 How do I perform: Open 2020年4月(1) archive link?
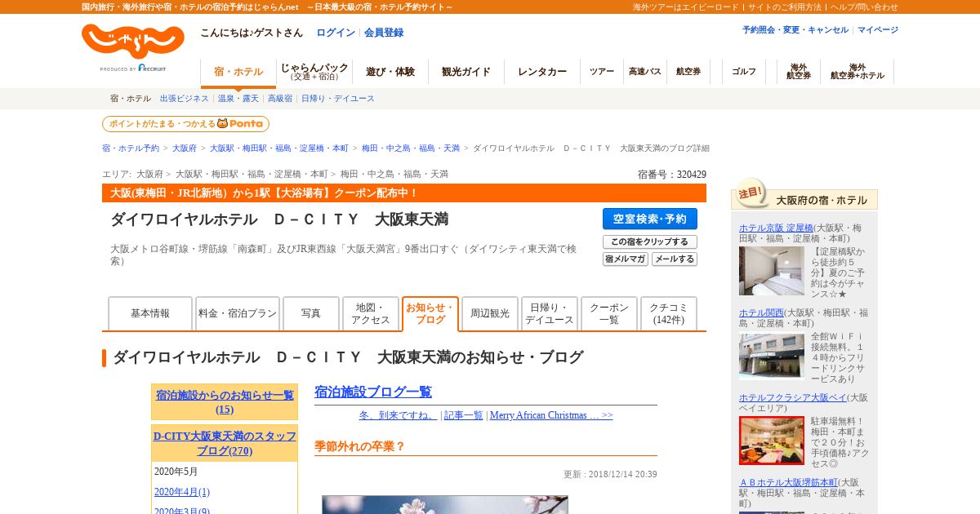(182, 492)
